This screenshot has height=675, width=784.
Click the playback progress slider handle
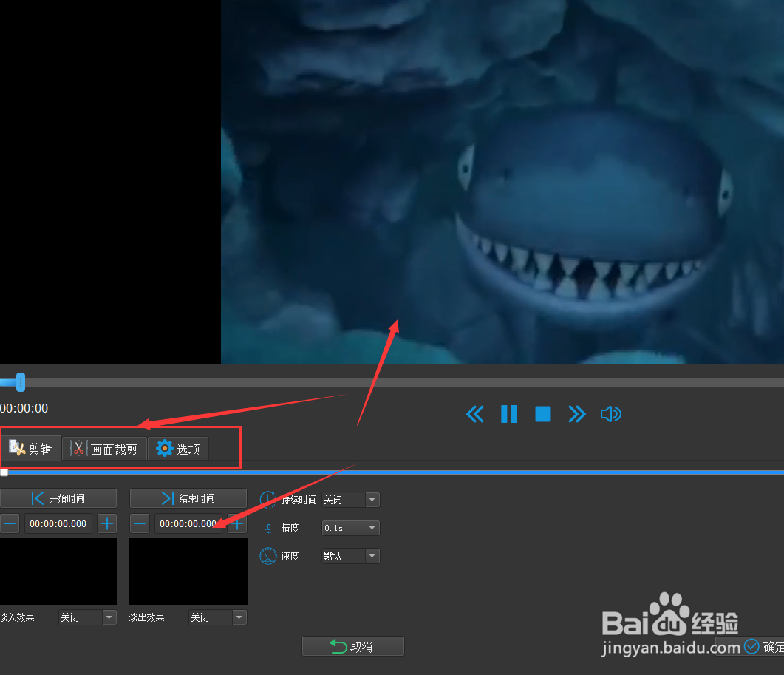[x=21, y=382]
